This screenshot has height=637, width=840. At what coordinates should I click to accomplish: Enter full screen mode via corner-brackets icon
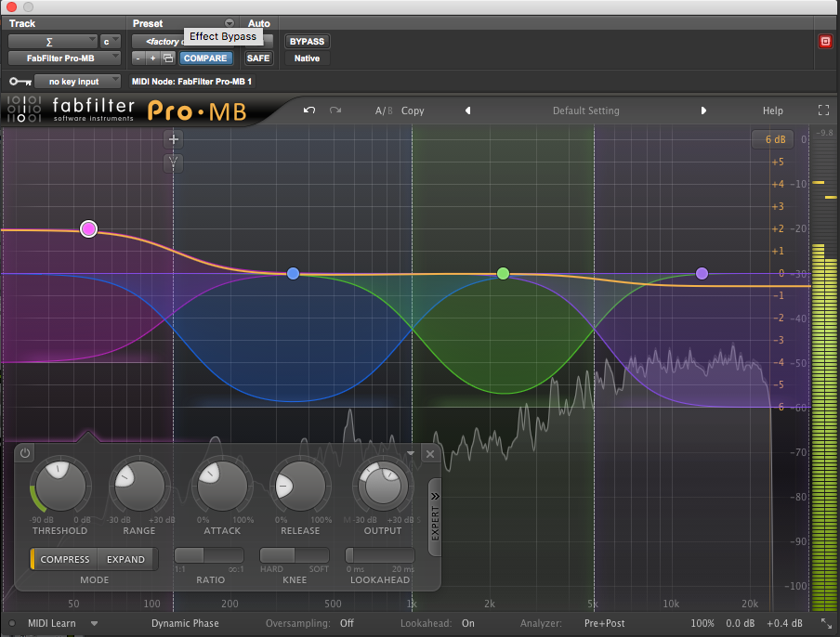point(823,110)
